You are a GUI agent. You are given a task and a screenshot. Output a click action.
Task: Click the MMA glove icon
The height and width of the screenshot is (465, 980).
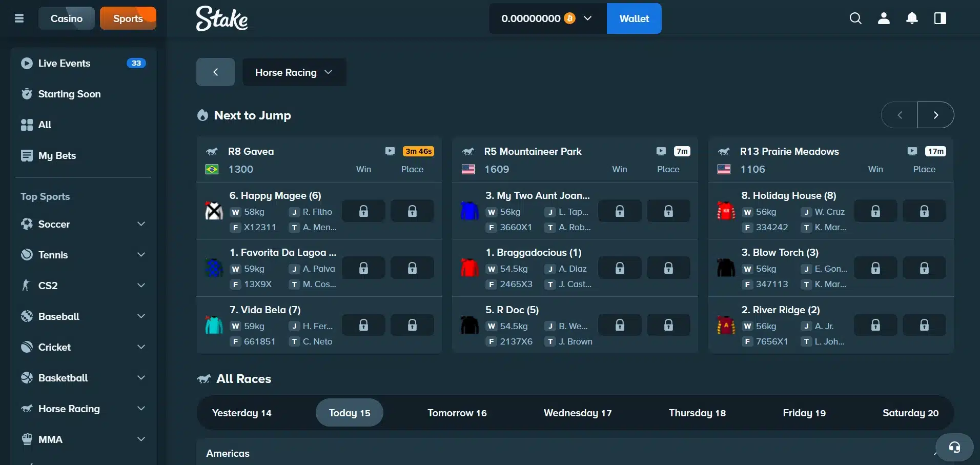pyautogui.click(x=27, y=439)
